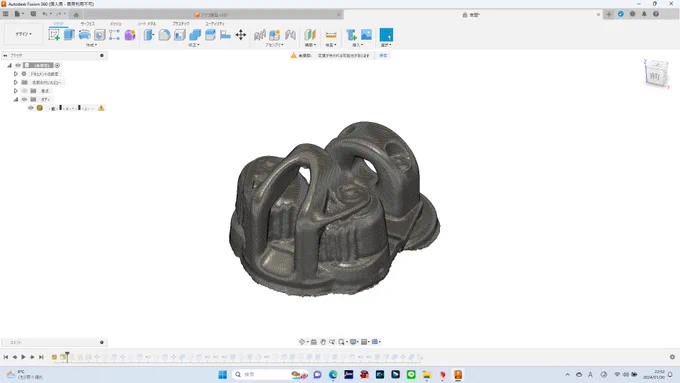Open the Construct group dropdown
The height and width of the screenshot is (383, 680).
tap(310, 45)
